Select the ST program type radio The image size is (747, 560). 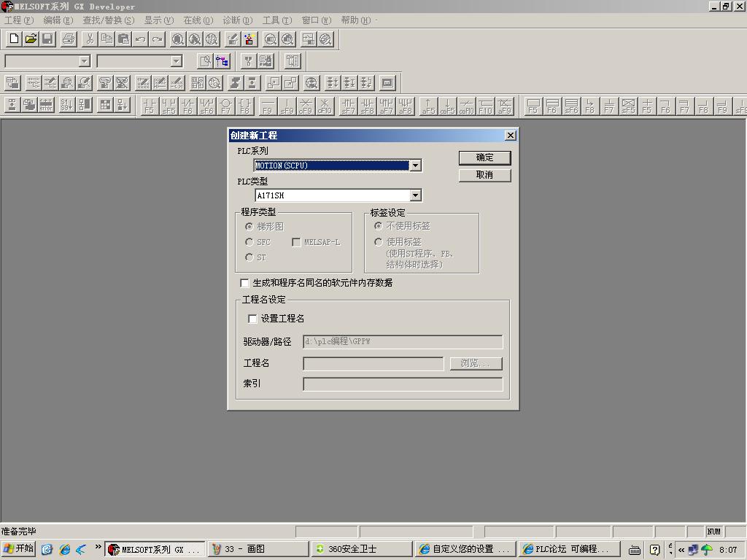(249, 257)
